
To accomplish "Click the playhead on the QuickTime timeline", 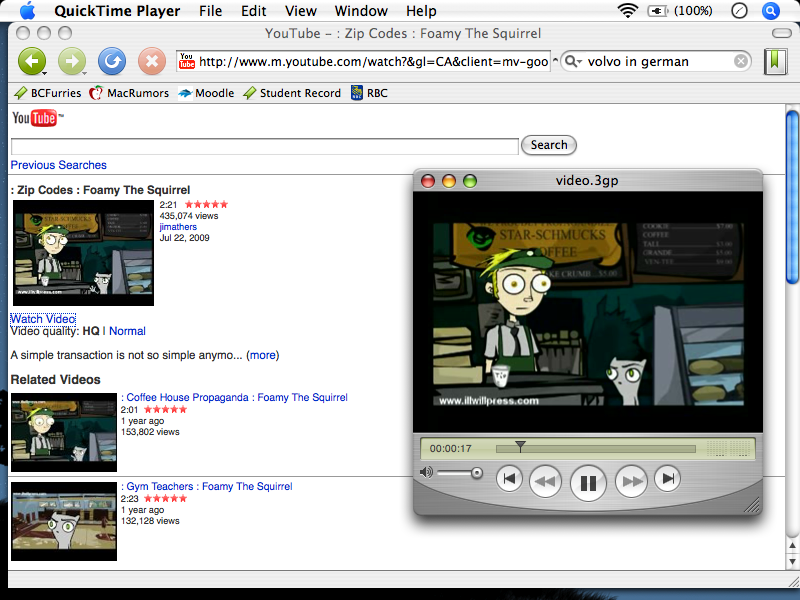I will [520, 447].
